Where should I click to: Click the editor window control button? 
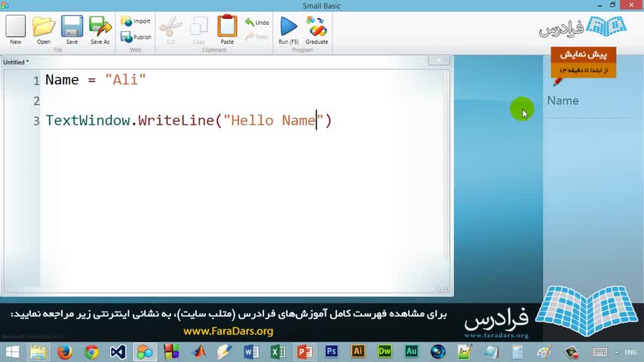439,61
